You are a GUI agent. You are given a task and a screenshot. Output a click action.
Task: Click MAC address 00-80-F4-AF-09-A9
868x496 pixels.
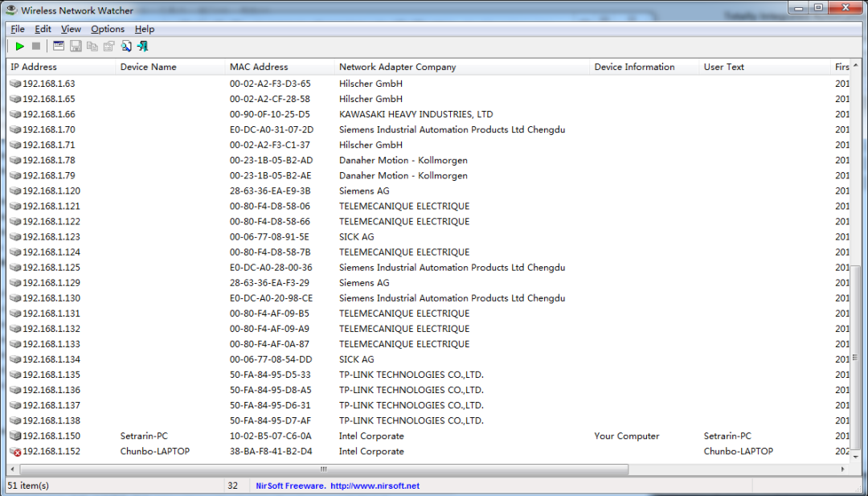(x=269, y=329)
